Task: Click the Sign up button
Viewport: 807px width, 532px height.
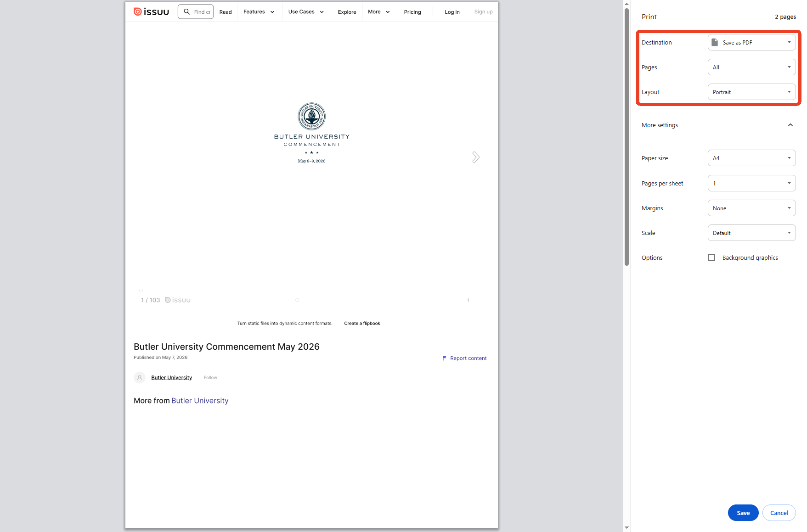Action: (x=483, y=12)
